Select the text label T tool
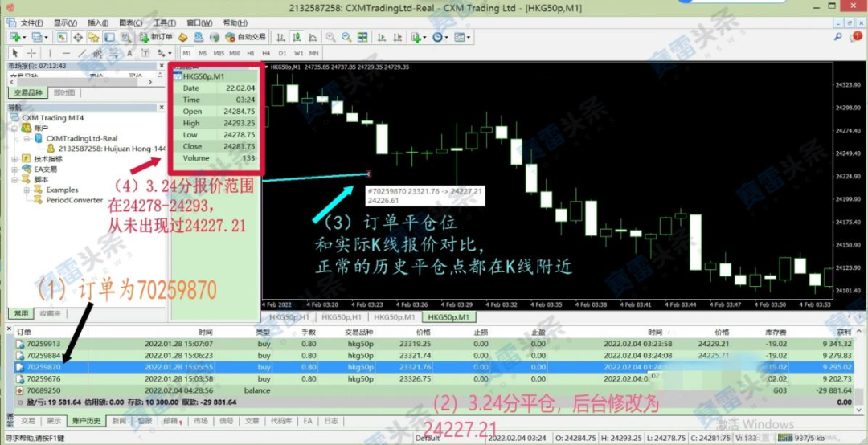This screenshot has height=445, width=868. click(145, 53)
